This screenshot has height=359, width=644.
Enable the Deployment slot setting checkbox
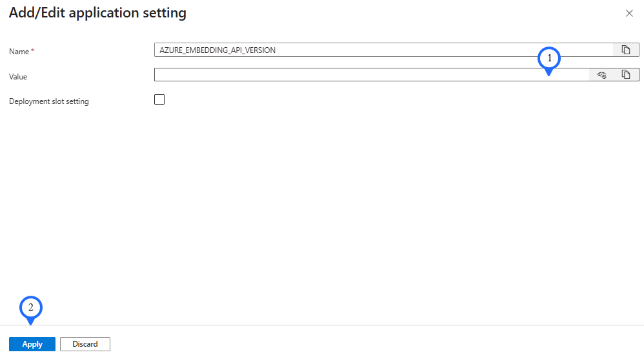(159, 99)
